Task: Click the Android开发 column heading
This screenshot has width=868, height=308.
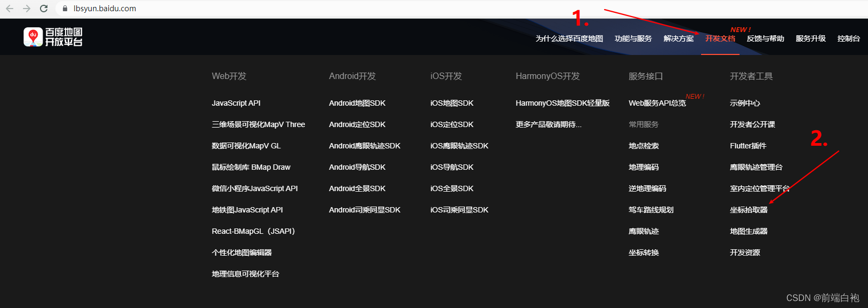Action: pos(352,76)
